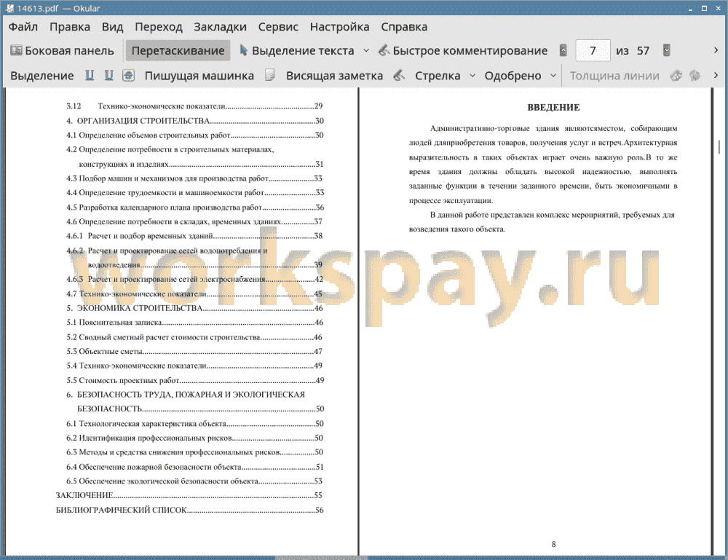Select the underline icon right after Выделение

click(89, 76)
